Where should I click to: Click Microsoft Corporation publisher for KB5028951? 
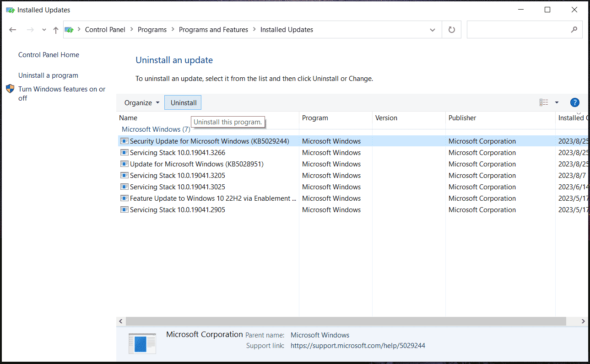pos(482,164)
